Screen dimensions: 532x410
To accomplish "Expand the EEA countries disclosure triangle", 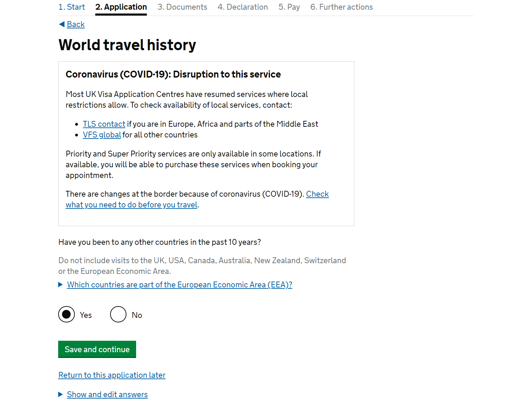I will (61, 285).
